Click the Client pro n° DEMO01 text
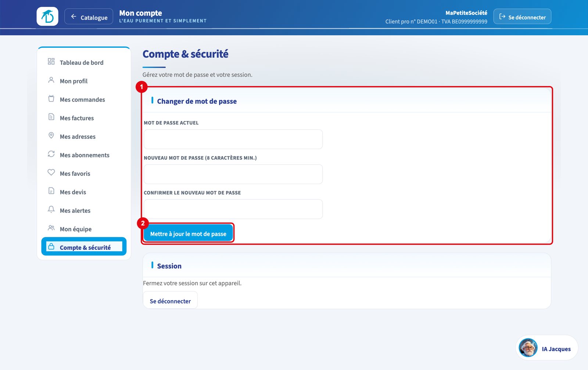The width and height of the screenshot is (588, 370). coord(412,22)
